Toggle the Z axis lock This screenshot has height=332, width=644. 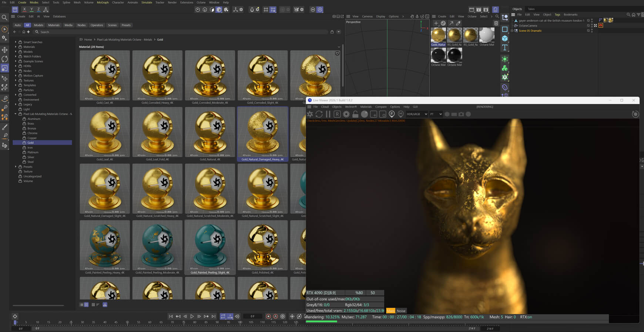pos(38,10)
